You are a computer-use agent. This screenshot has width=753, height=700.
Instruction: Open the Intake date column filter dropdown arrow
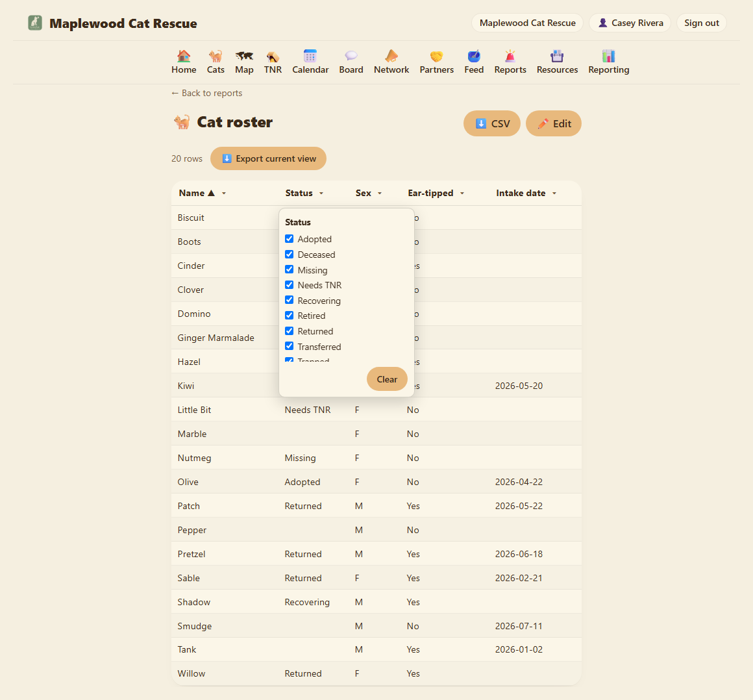click(x=554, y=193)
